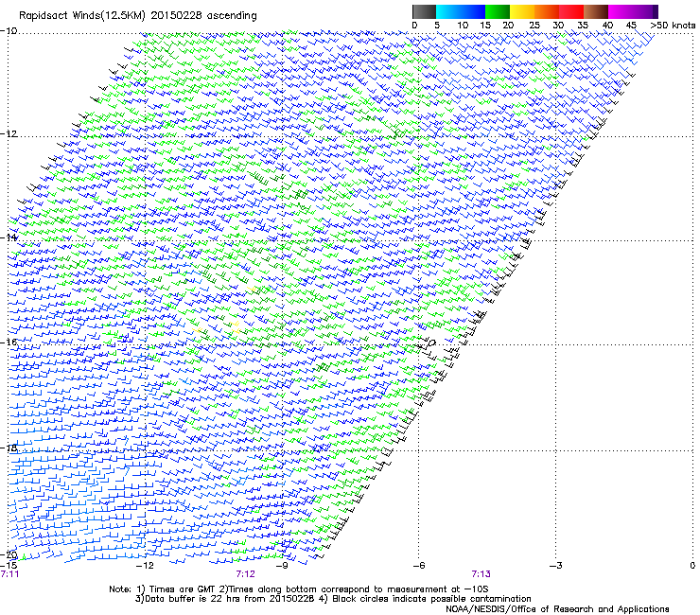700x615 pixels.
Task: Click the gray 0-5 knots color swatch
Action: pos(424,11)
